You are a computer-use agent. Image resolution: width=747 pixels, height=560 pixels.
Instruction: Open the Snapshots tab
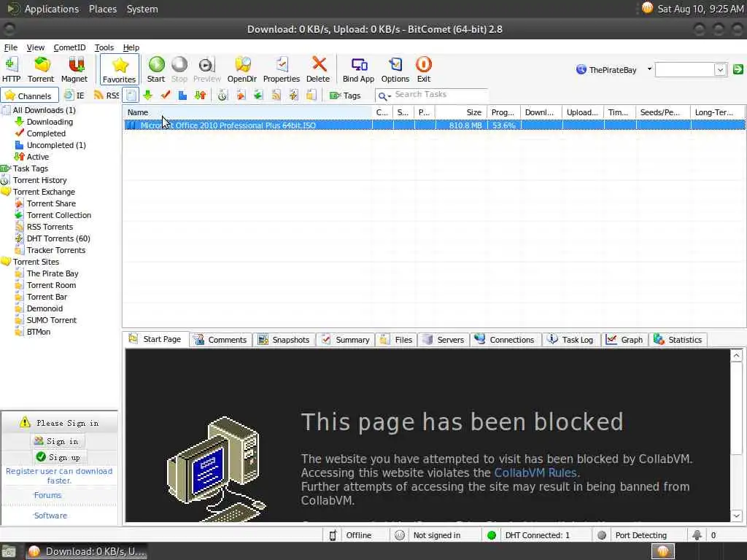pyautogui.click(x=284, y=340)
